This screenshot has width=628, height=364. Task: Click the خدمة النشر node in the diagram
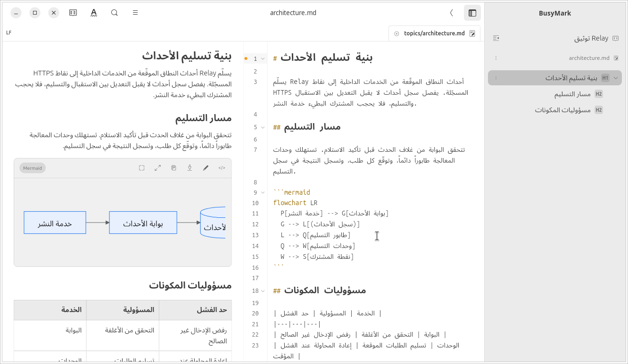click(x=55, y=223)
